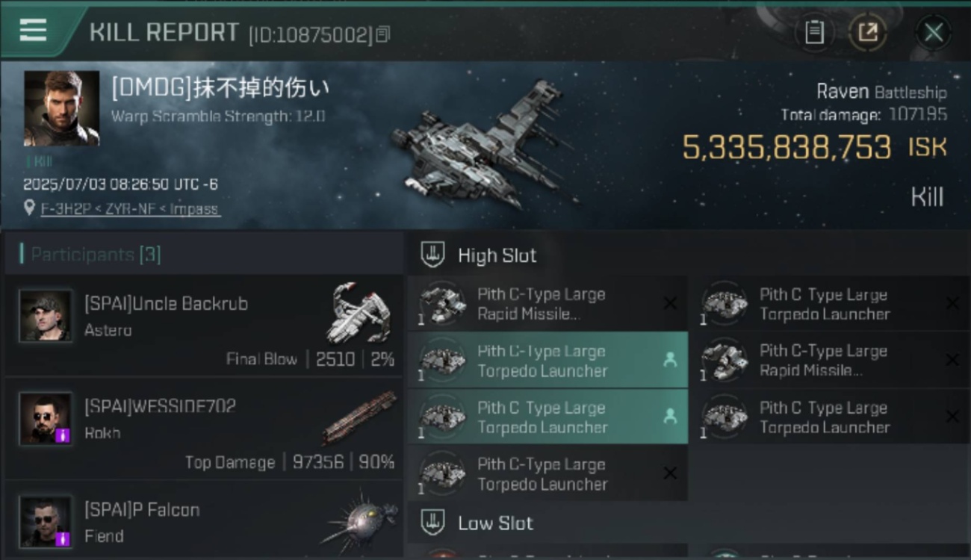Select the Low Slot shield icon
Screen dimensions: 971x560
432,523
